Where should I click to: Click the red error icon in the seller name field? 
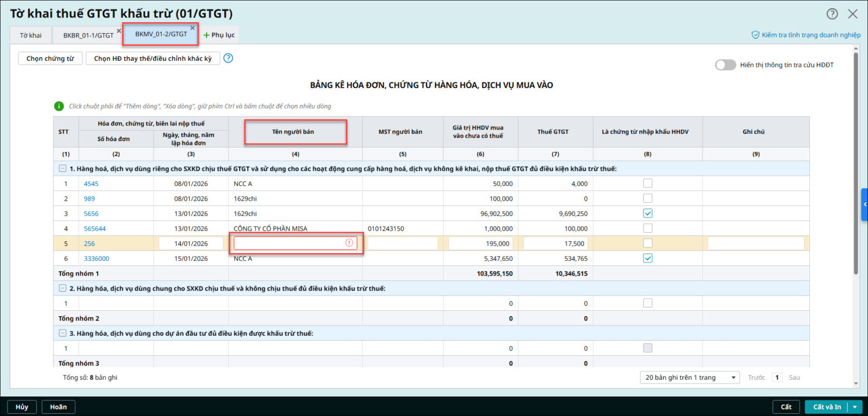coord(349,243)
